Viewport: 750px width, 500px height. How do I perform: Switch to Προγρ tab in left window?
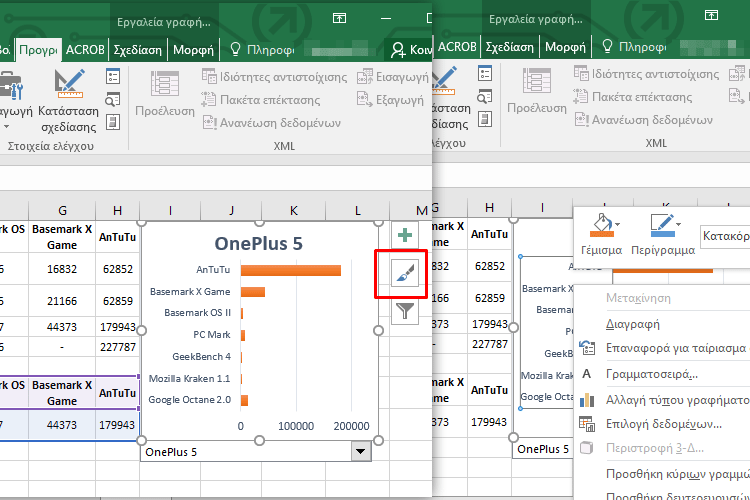[38, 50]
